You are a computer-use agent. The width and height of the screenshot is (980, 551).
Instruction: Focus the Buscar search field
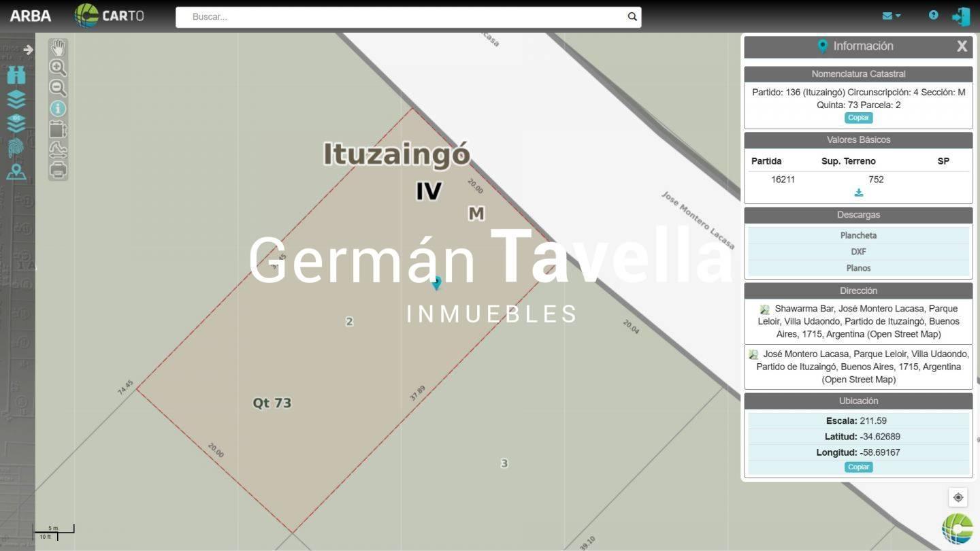pos(408,17)
